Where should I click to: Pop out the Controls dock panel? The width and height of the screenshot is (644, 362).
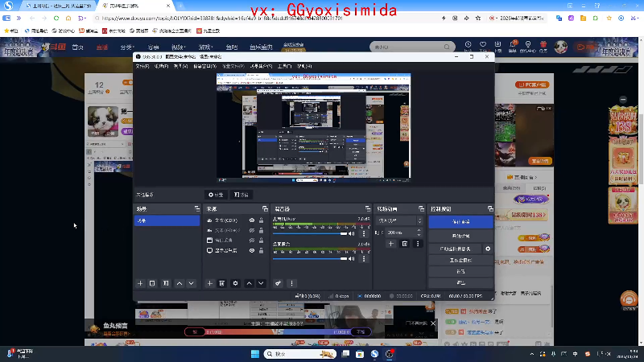tap(490, 209)
